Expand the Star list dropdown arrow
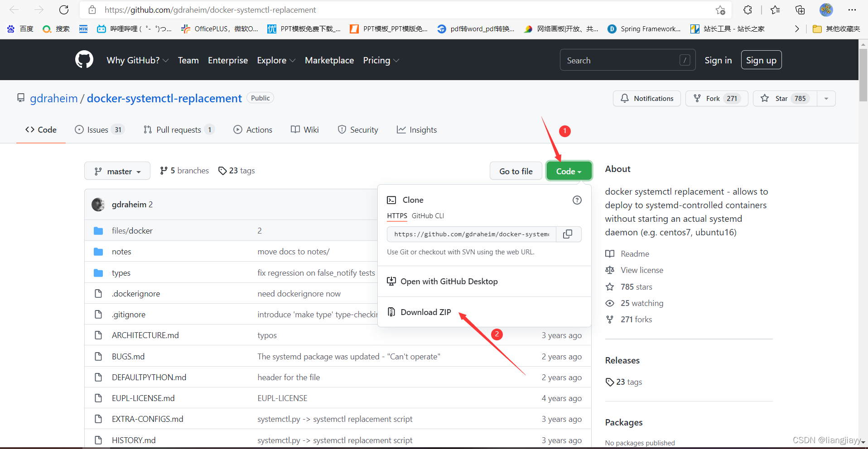Screen dimensions: 868x449 tap(826, 99)
